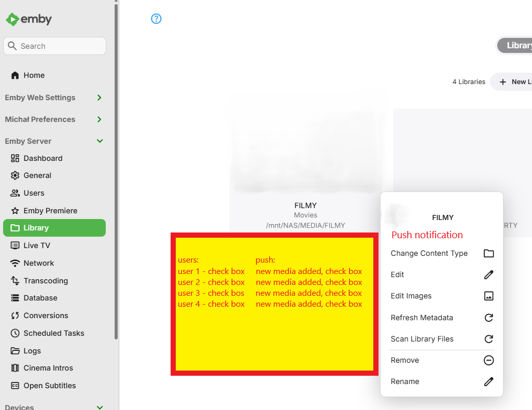Click the Users people icon
The height and width of the screenshot is (410, 532).
click(15, 193)
